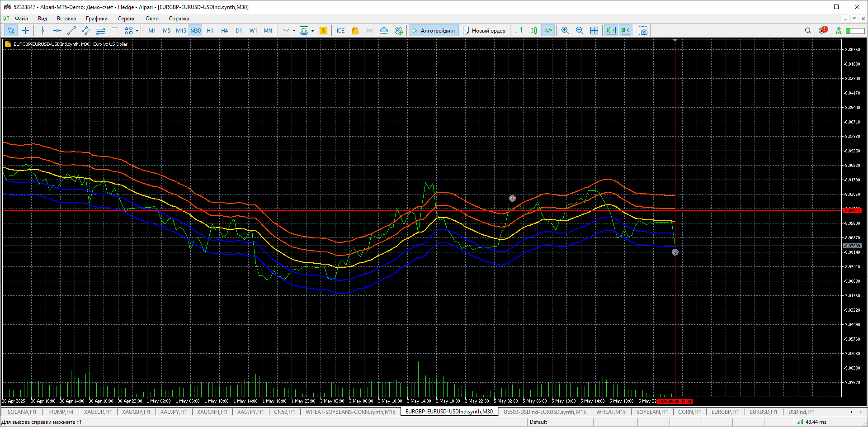The width and height of the screenshot is (868, 427).
Task: Switch to the XAUJPY,H1 chart tab
Action: [173, 412]
